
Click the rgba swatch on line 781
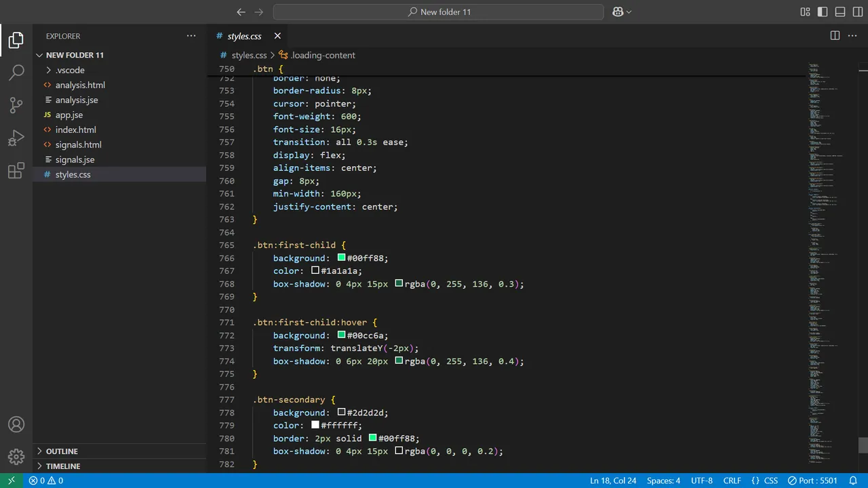(399, 451)
